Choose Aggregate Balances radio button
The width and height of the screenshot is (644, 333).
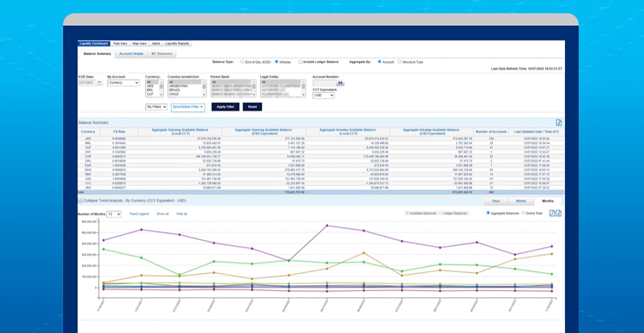click(488, 213)
